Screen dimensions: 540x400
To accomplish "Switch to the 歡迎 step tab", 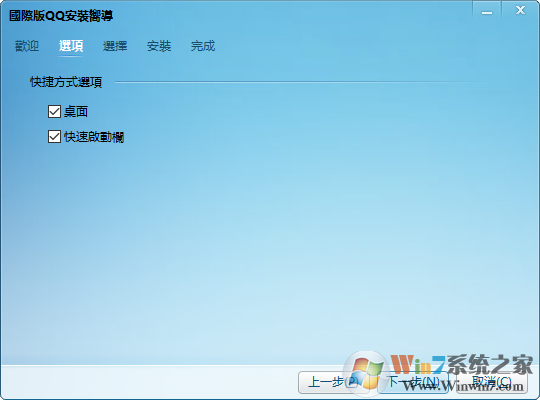I will coord(27,46).
